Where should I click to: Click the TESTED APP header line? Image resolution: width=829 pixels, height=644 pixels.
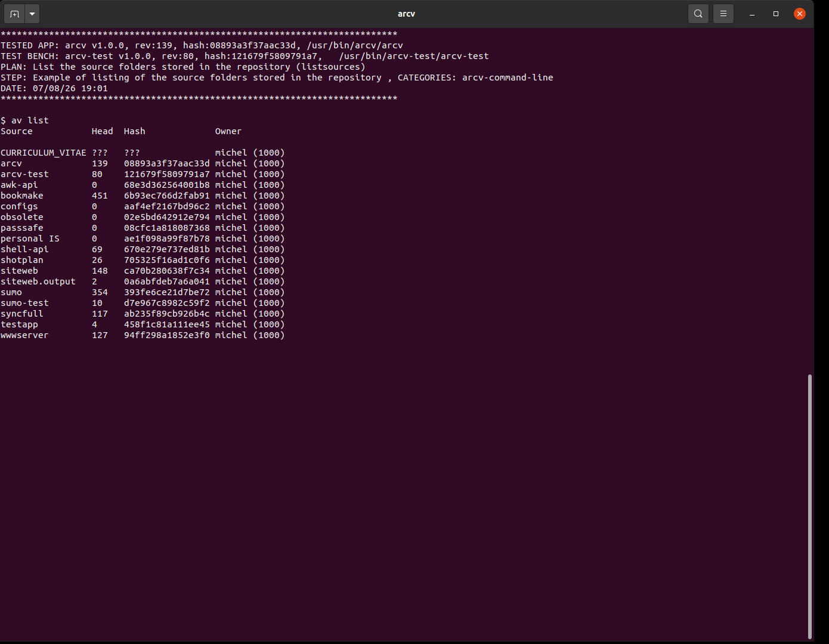pos(202,45)
